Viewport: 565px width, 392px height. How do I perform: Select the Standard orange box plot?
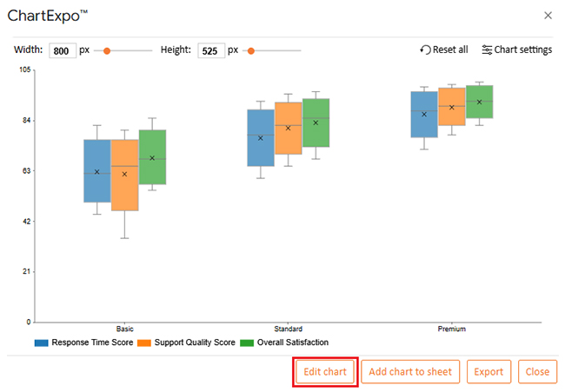pos(288,128)
